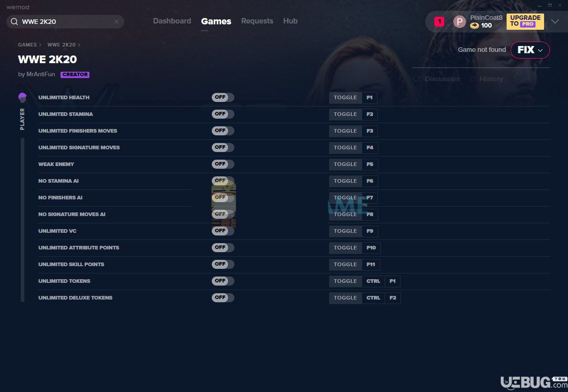568x392 pixels.
Task: Edit the F7 hotkey for No Finishers AI
Action: (x=370, y=198)
